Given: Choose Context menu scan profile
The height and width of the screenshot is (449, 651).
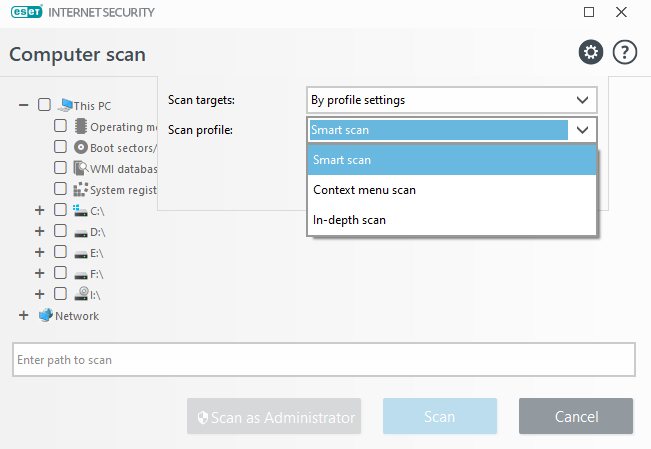Looking at the screenshot, I should (452, 190).
